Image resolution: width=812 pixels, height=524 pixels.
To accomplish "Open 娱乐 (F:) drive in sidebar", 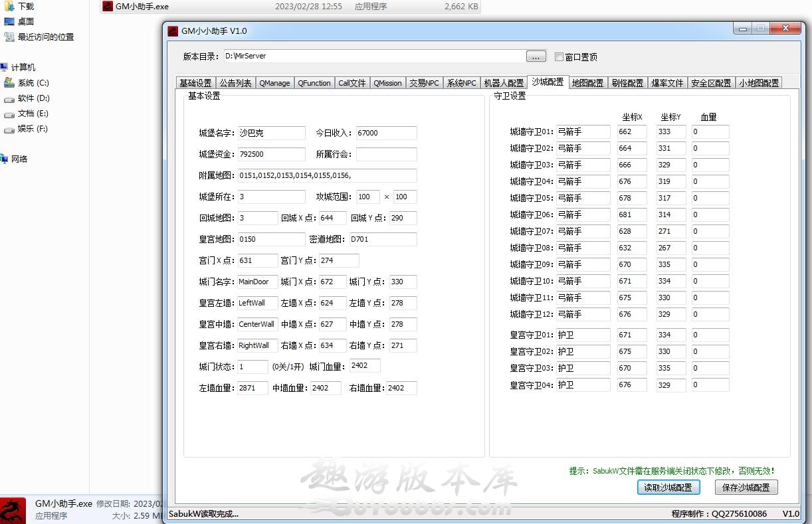I will pos(9,129).
